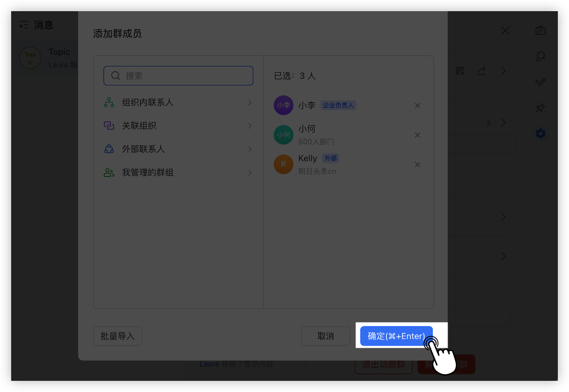Open the 组织内联系人 contacts icon
The width and height of the screenshot is (569, 392).
coord(109,102)
